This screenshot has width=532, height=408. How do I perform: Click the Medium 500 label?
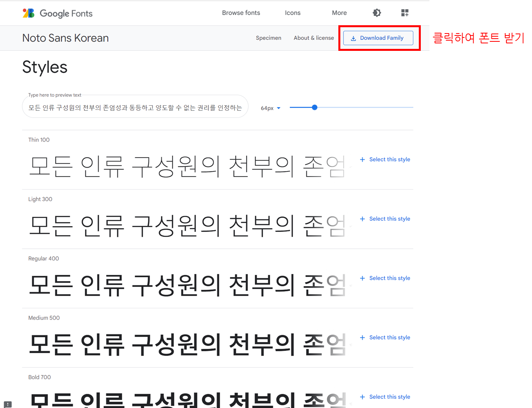pyautogui.click(x=44, y=318)
